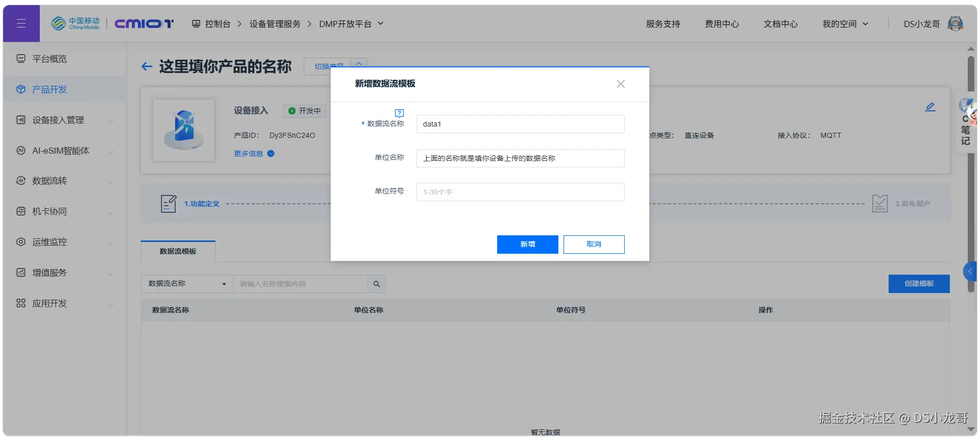The width and height of the screenshot is (980, 437).
Task: Open 平台概览 in the sidebar
Action: click(x=64, y=59)
